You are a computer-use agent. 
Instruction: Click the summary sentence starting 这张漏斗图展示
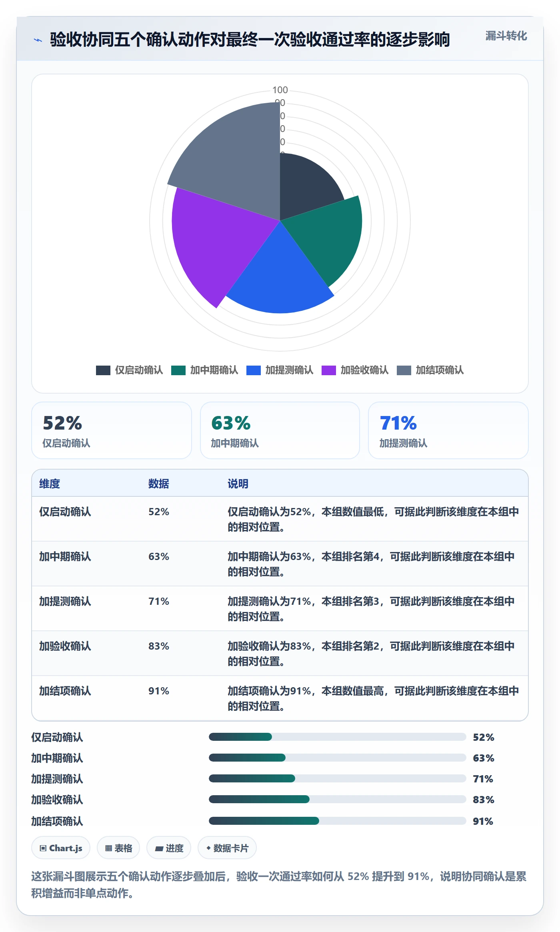point(279,884)
